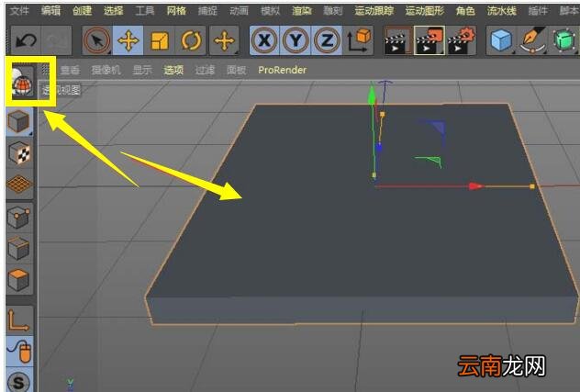
Task: Enable the Workplane grid mode
Action: pos(18,184)
